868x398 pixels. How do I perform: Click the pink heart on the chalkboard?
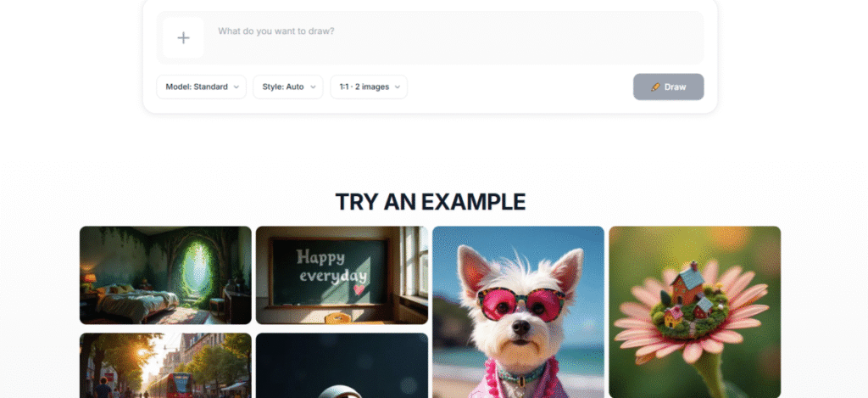360,289
